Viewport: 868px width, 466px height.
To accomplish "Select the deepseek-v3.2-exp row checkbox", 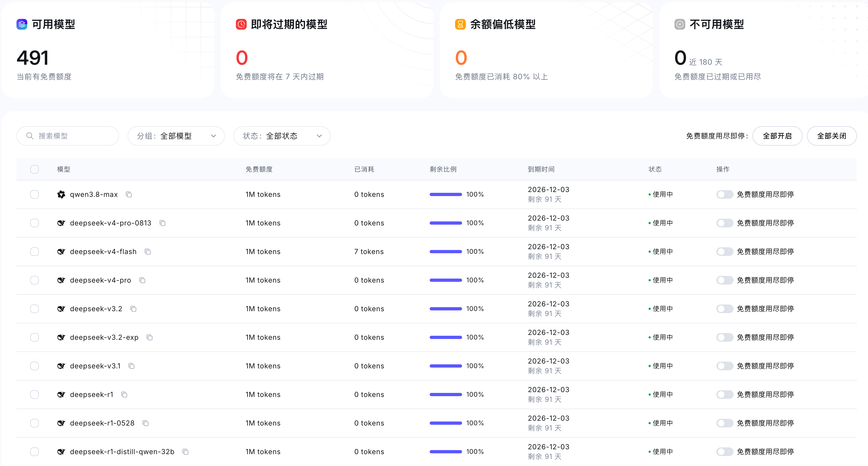I will (34, 338).
